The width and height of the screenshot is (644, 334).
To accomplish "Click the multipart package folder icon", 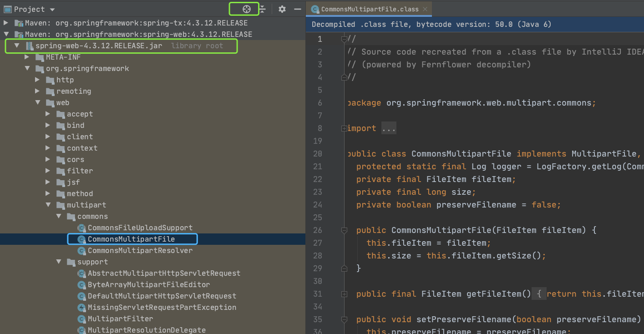I will click(x=60, y=205).
